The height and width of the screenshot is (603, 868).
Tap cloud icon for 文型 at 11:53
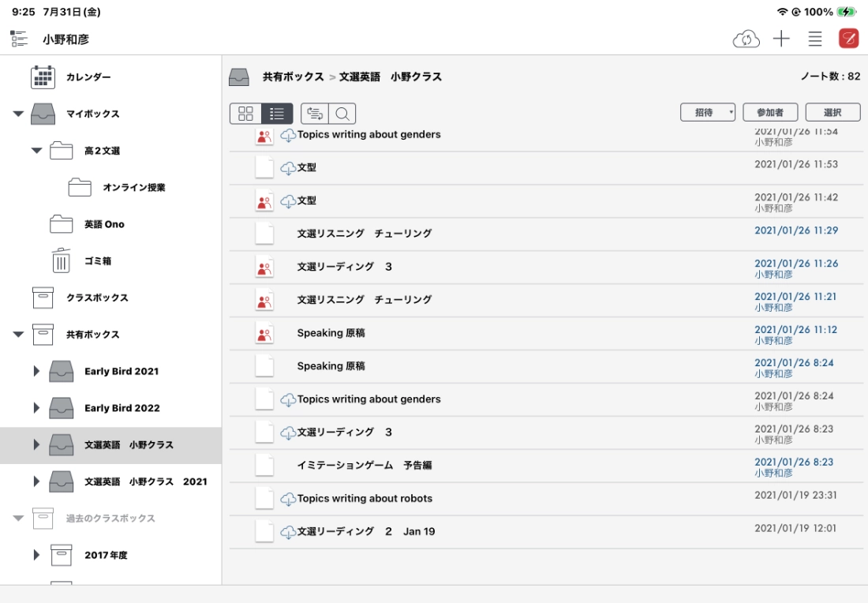[288, 168]
